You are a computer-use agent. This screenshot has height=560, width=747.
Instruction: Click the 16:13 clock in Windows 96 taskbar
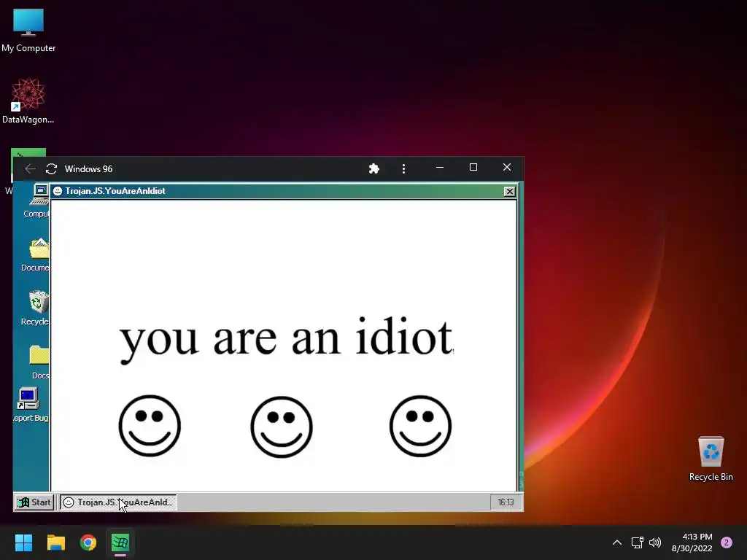click(506, 502)
